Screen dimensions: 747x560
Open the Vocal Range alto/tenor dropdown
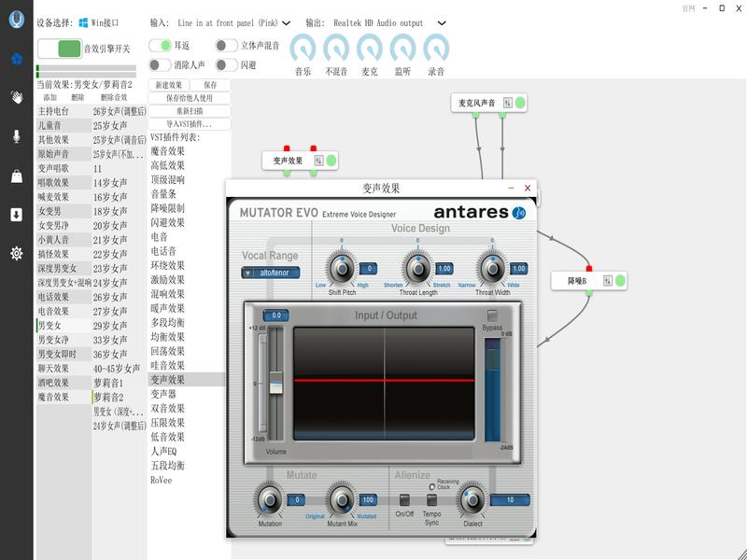point(271,273)
